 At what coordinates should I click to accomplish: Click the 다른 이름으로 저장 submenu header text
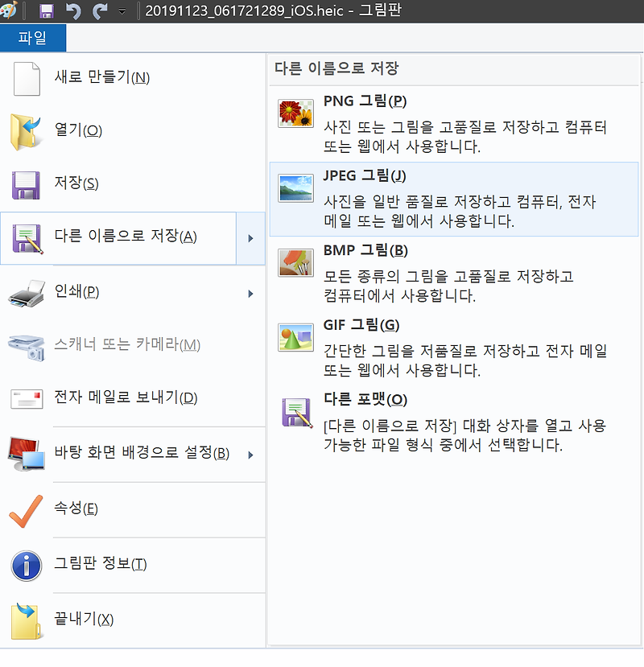336,68
